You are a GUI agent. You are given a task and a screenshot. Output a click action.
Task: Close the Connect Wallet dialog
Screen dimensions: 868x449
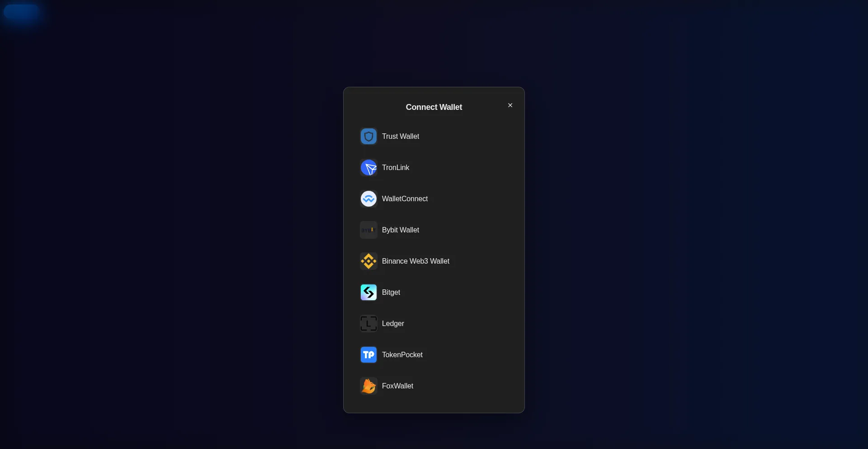click(x=510, y=105)
